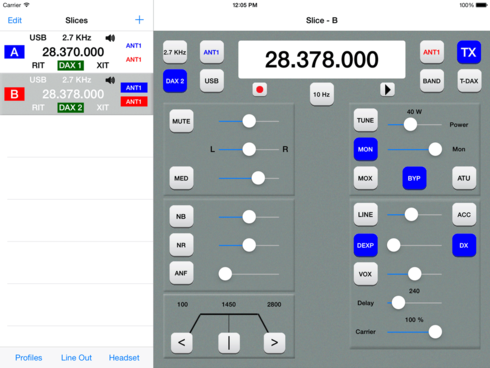Shift filter left with < button
Viewport: 490px width, 368px height.
click(x=182, y=342)
